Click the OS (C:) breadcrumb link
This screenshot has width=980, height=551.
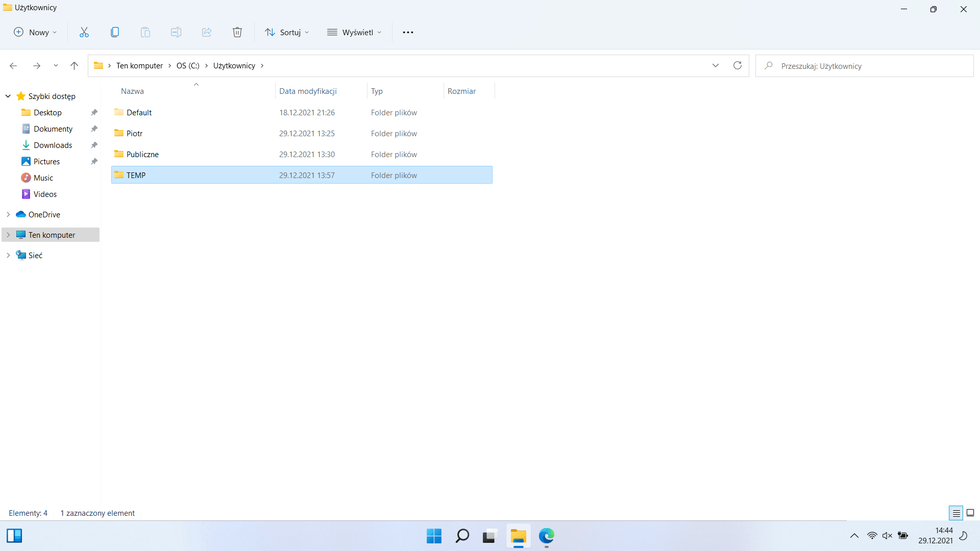tap(188, 65)
